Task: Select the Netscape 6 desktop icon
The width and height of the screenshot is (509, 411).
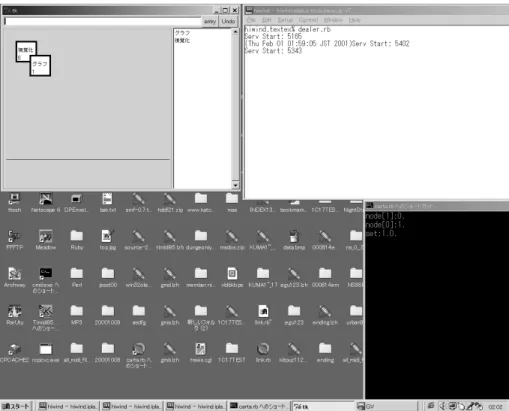Action: (45, 203)
